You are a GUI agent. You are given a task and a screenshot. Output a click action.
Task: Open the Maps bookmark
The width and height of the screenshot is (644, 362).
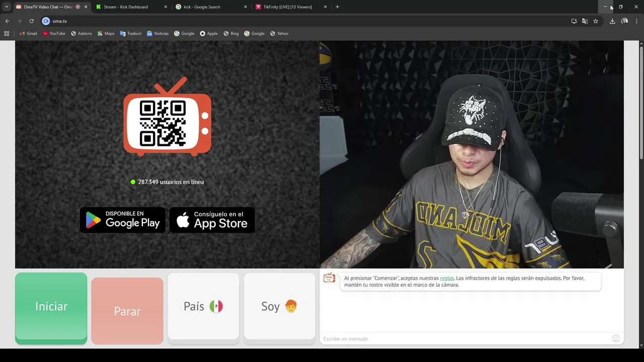click(x=106, y=34)
